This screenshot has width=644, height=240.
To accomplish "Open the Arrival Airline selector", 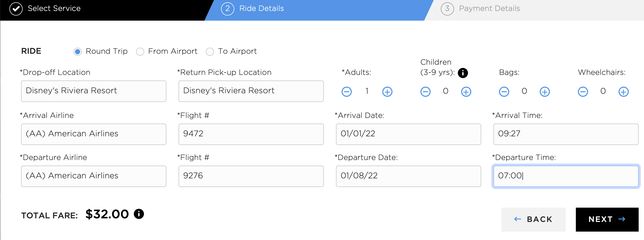I will tap(94, 134).
